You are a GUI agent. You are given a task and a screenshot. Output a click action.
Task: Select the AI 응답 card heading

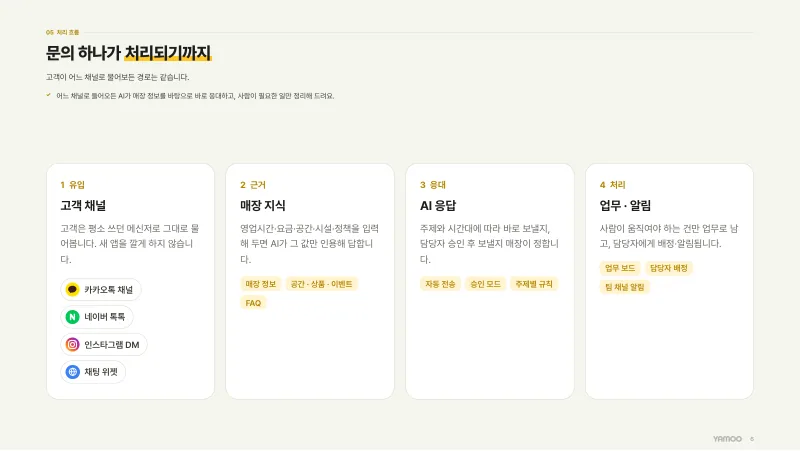click(438, 206)
